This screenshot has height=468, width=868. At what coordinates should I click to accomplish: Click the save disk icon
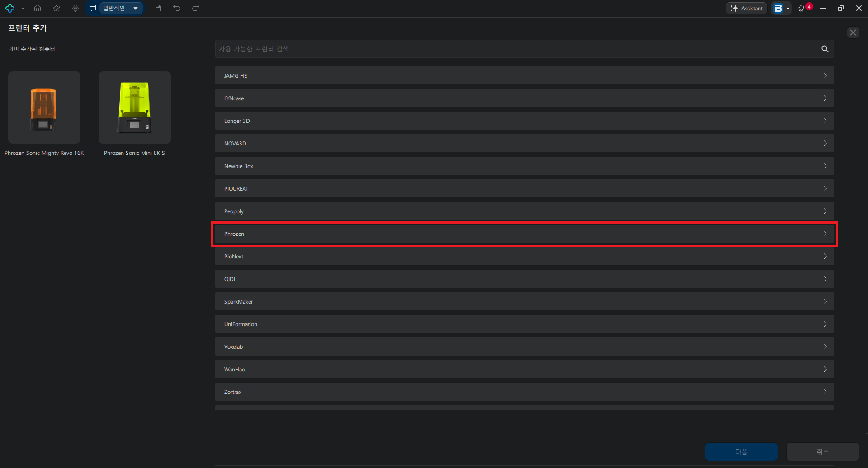[158, 8]
